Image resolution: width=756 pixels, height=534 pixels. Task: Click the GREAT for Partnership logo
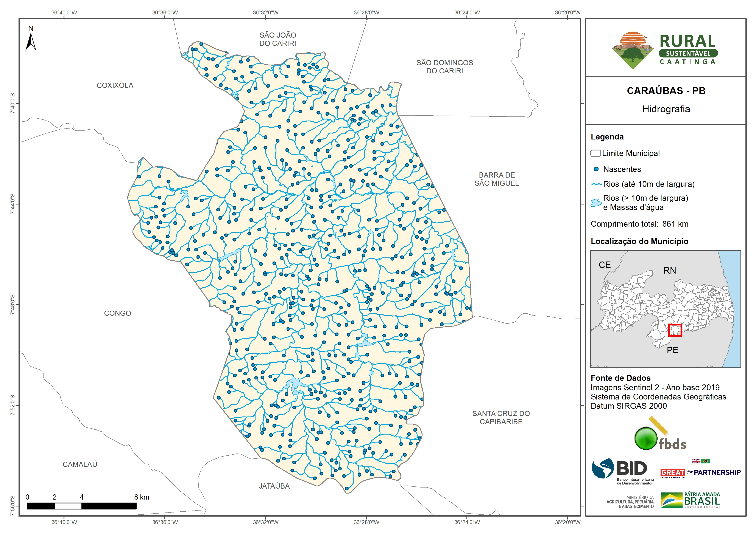700,472
